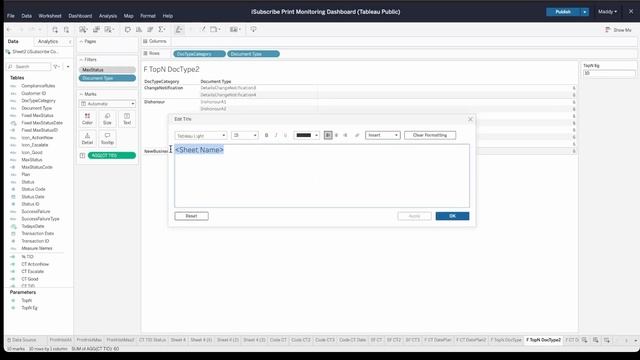640x360 pixels.
Task: Open the Insert dropdown in Edit Title
Action: tap(382, 135)
